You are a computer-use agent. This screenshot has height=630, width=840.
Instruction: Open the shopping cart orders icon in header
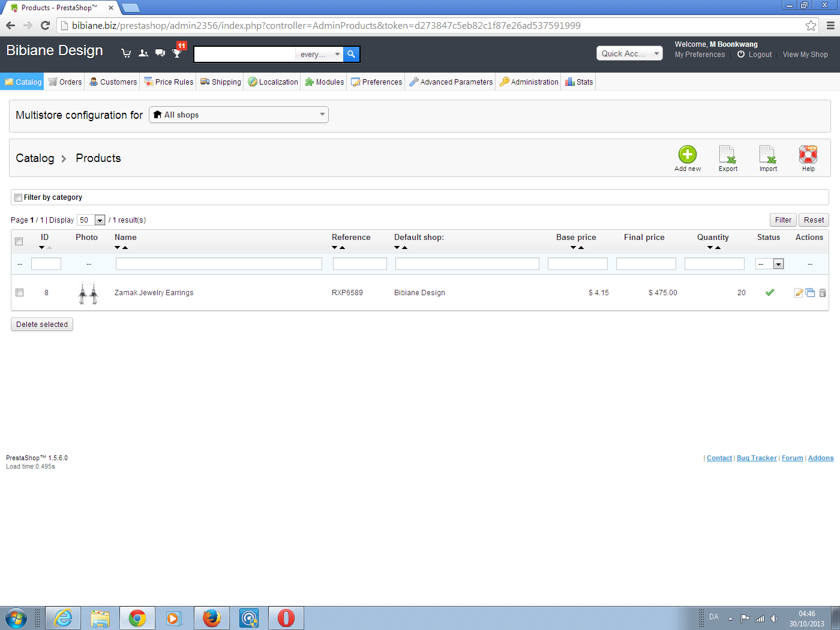pos(126,53)
